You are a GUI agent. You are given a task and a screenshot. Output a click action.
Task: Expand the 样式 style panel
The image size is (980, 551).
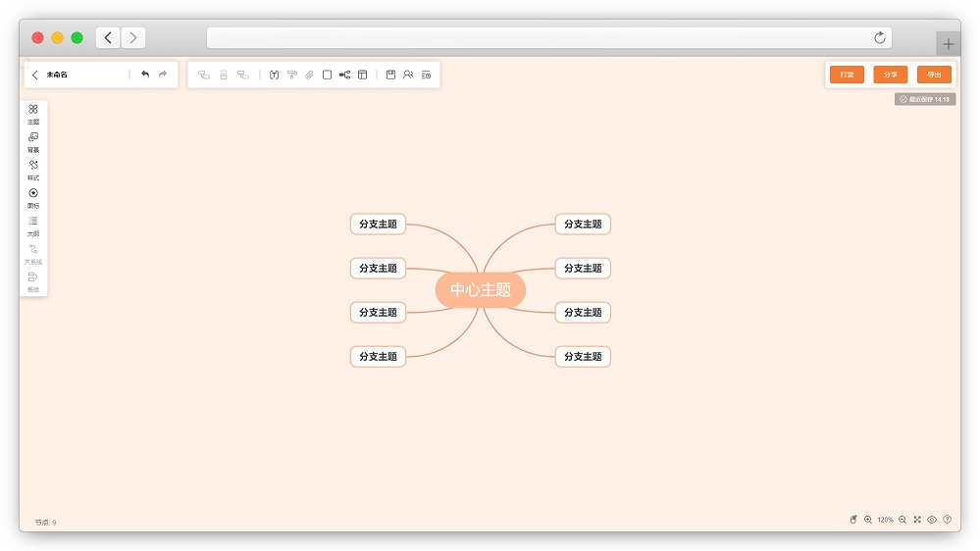pyautogui.click(x=33, y=170)
